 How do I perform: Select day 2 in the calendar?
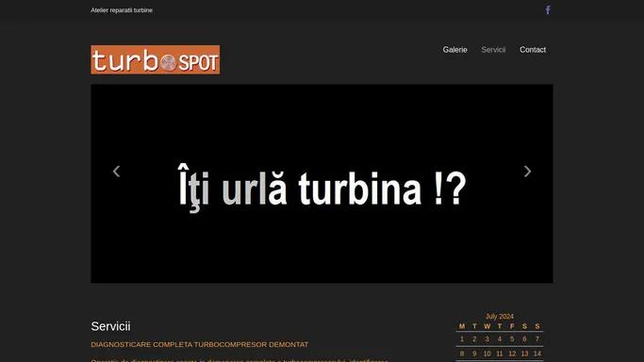pos(474,339)
